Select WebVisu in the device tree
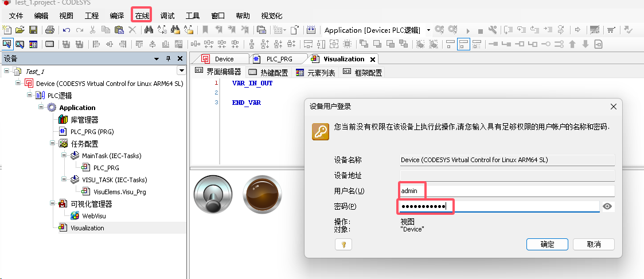This screenshot has width=644, height=279. [94, 215]
